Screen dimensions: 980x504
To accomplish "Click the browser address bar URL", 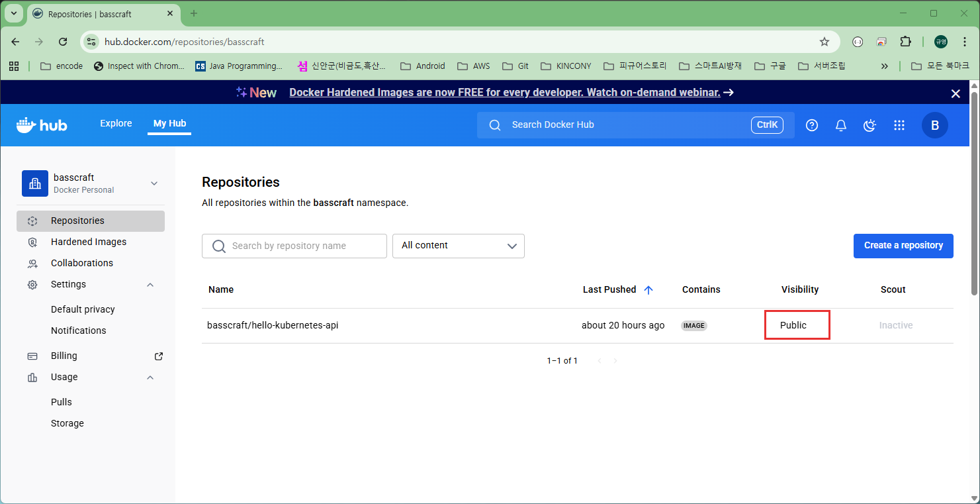I will pos(185,42).
